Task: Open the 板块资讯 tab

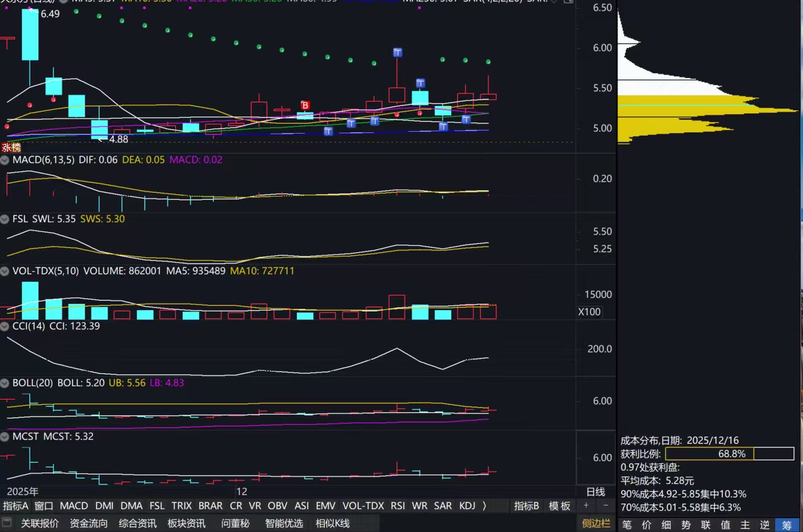Action: coord(187,523)
